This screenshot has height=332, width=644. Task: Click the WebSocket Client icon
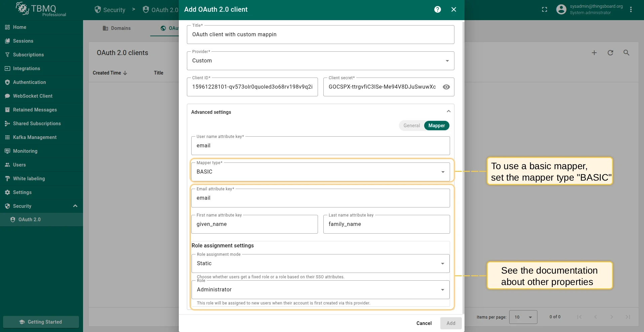click(x=7, y=96)
